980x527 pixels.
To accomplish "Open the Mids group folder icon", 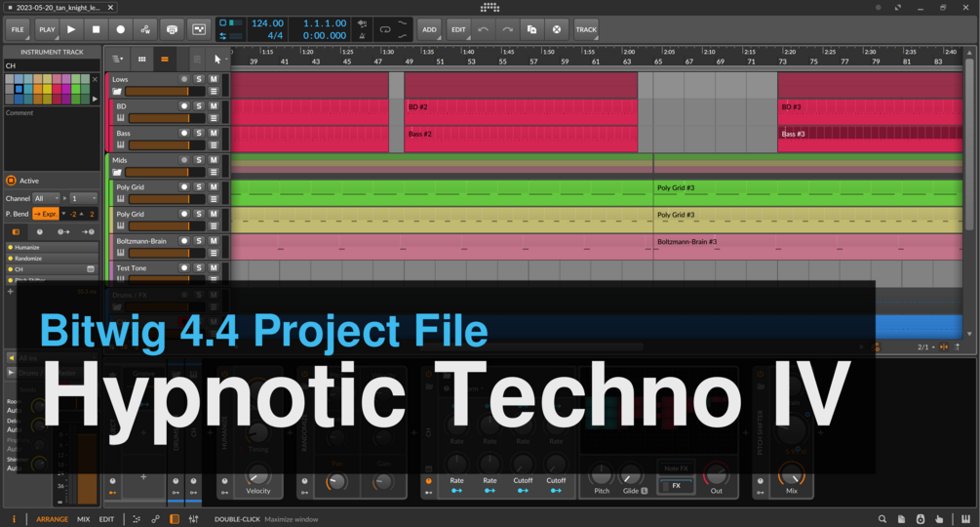I will [117, 172].
